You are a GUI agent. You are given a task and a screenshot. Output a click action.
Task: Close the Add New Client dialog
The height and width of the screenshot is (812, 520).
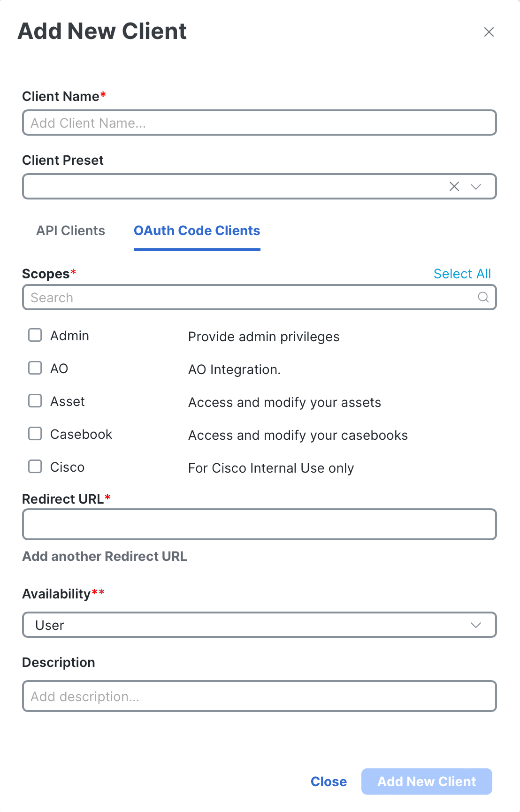click(x=489, y=32)
